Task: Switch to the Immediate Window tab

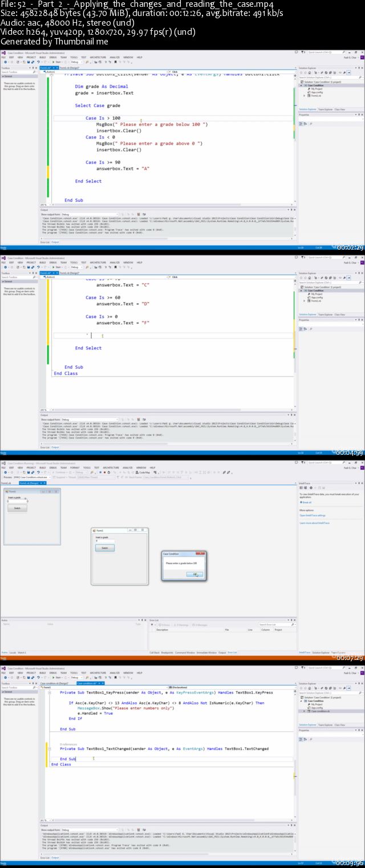Action: click(x=206, y=652)
